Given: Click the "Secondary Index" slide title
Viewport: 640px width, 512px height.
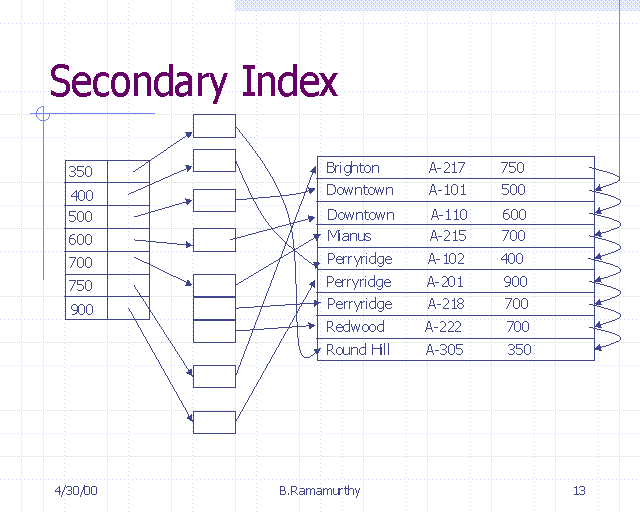Looking at the screenshot, I should [193, 81].
